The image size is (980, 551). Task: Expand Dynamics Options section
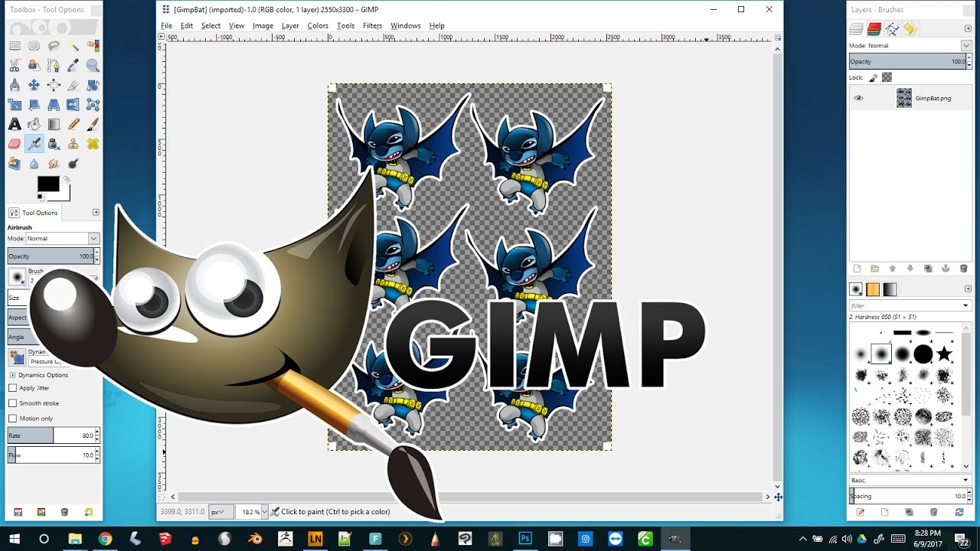[x=12, y=375]
